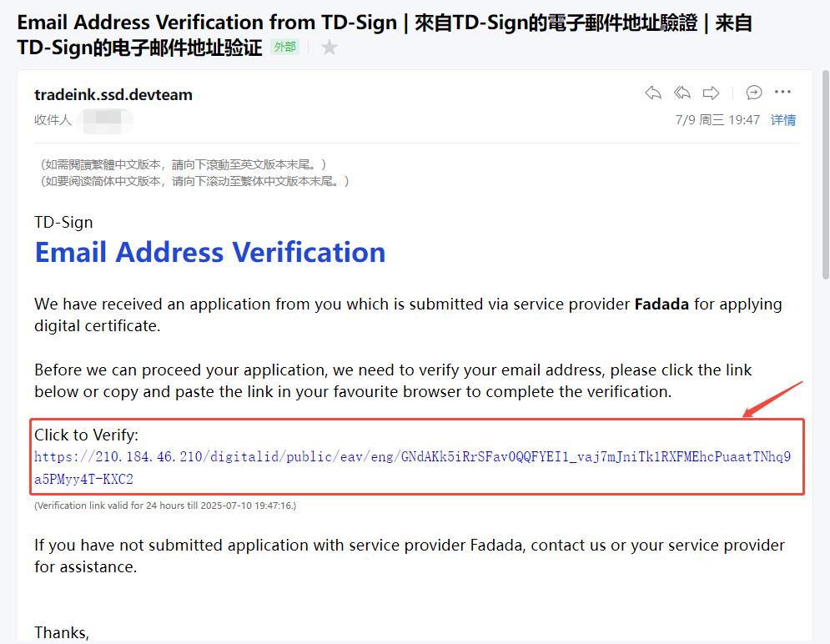
Task: Click the Reply All double-arrow icon
Action: pos(682,93)
